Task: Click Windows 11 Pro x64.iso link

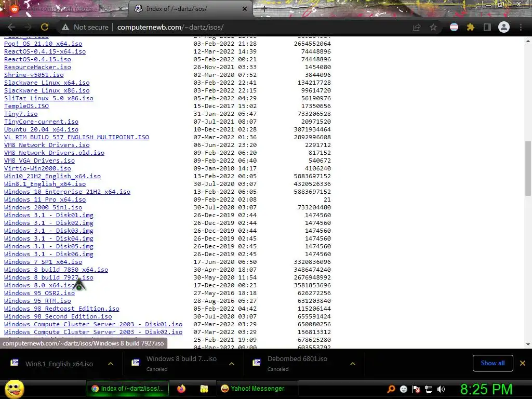Action: pos(45,199)
